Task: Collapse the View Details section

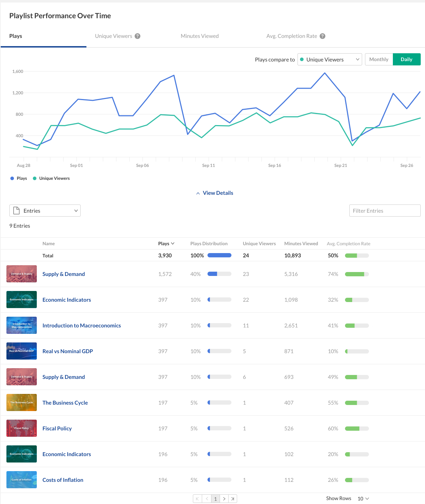Action: [x=215, y=193]
